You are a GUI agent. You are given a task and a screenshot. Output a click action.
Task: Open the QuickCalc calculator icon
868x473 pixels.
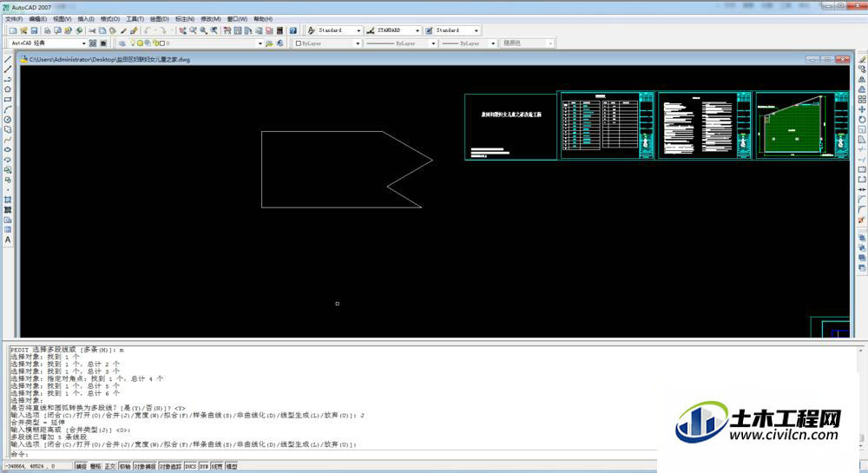[x=279, y=30]
